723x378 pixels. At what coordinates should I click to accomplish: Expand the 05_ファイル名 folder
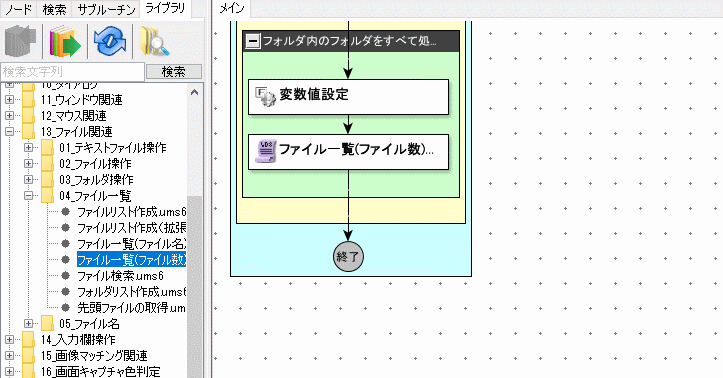pos(29,324)
